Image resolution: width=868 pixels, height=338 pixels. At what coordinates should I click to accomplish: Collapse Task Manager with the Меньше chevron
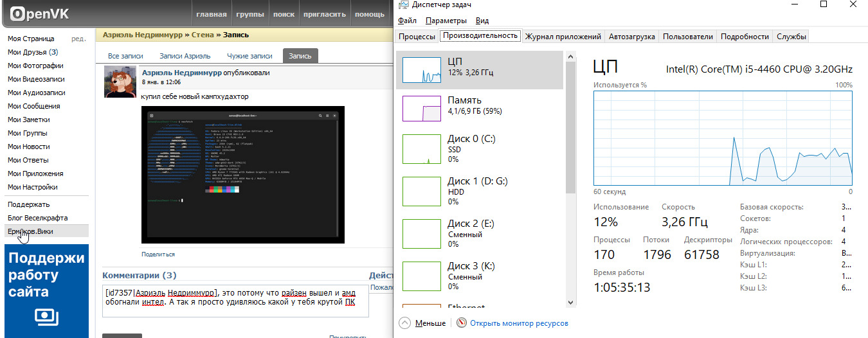pyautogui.click(x=404, y=323)
